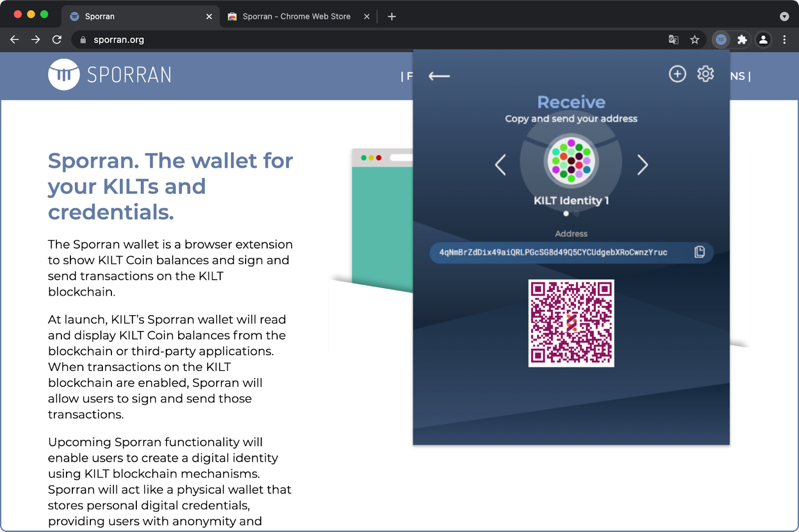Switch to Sporran - Chrome Web Store tab

click(299, 16)
